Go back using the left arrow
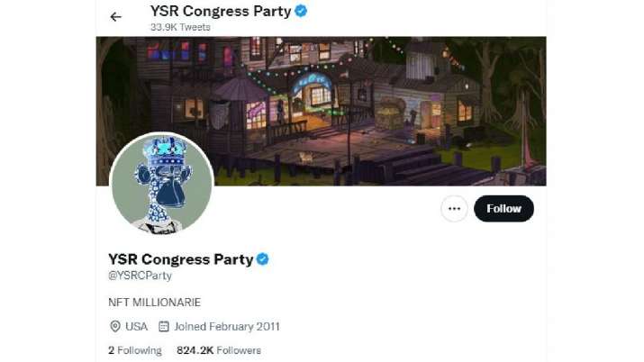644x362 pixels. pos(116,16)
